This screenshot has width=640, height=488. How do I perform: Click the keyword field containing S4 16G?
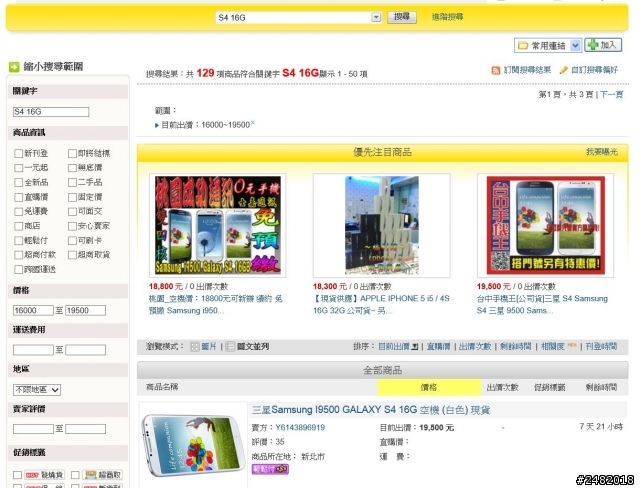[x=51, y=112]
